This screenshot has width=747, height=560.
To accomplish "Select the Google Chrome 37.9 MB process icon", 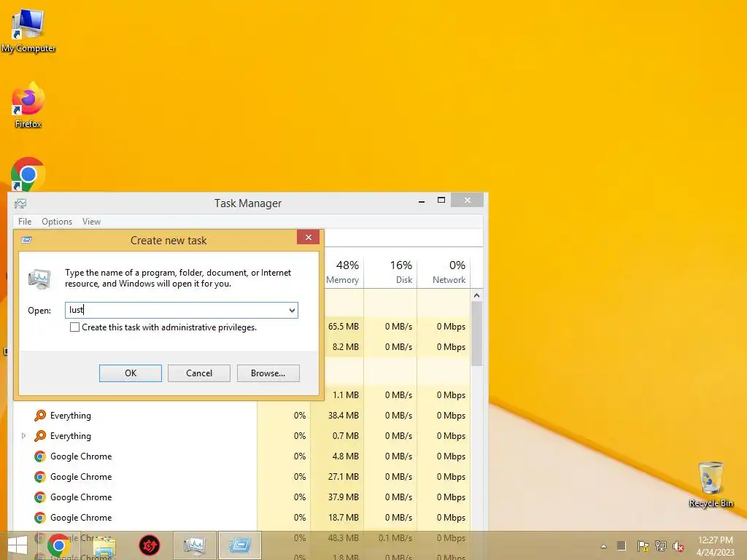I will click(40, 497).
